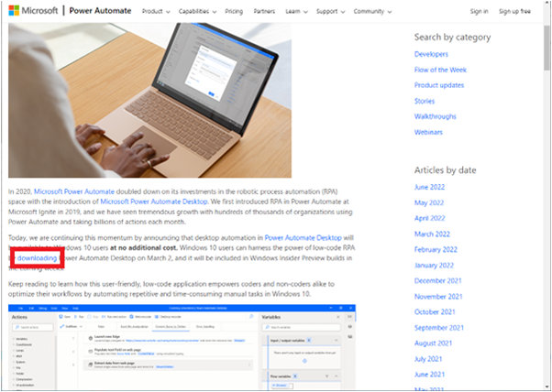Open the Pricing page

point(234,11)
